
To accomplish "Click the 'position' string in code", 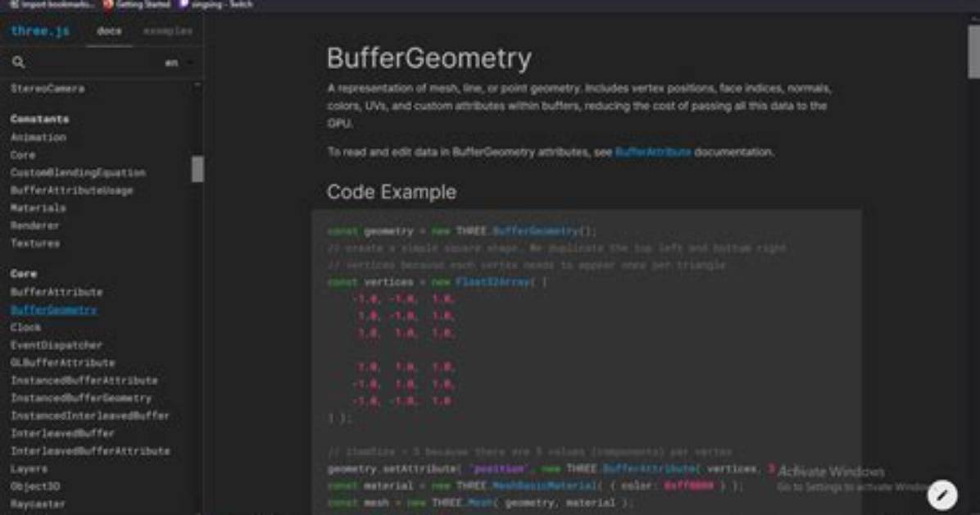I will [x=498, y=469].
